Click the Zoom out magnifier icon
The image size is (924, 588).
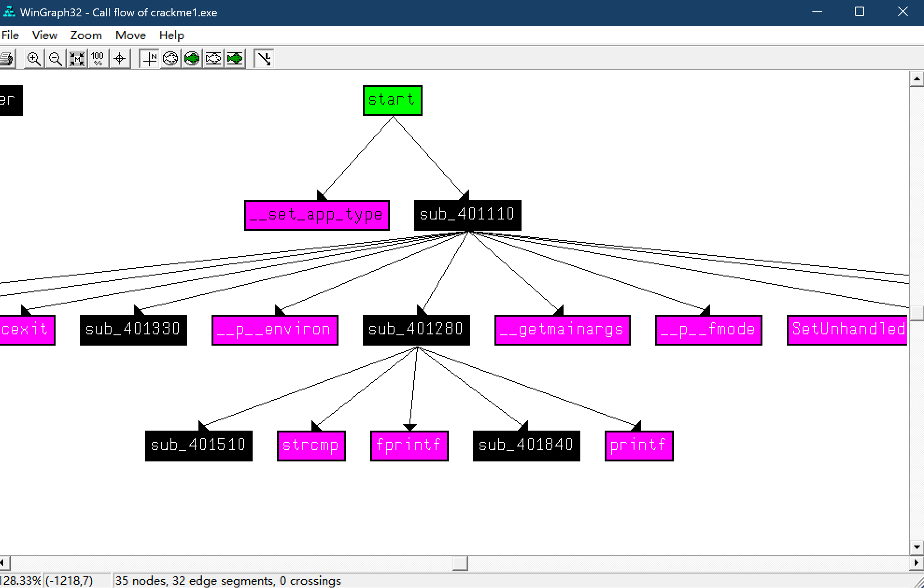(55, 59)
